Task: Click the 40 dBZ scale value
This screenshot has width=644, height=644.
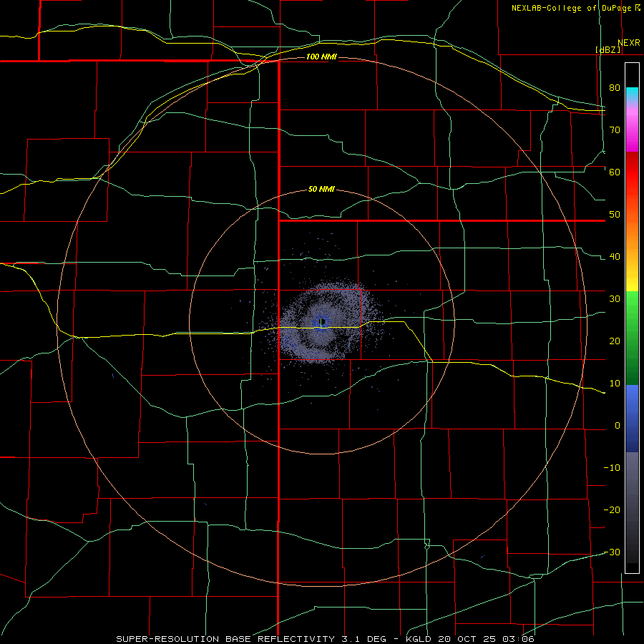Action: click(x=615, y=257)
